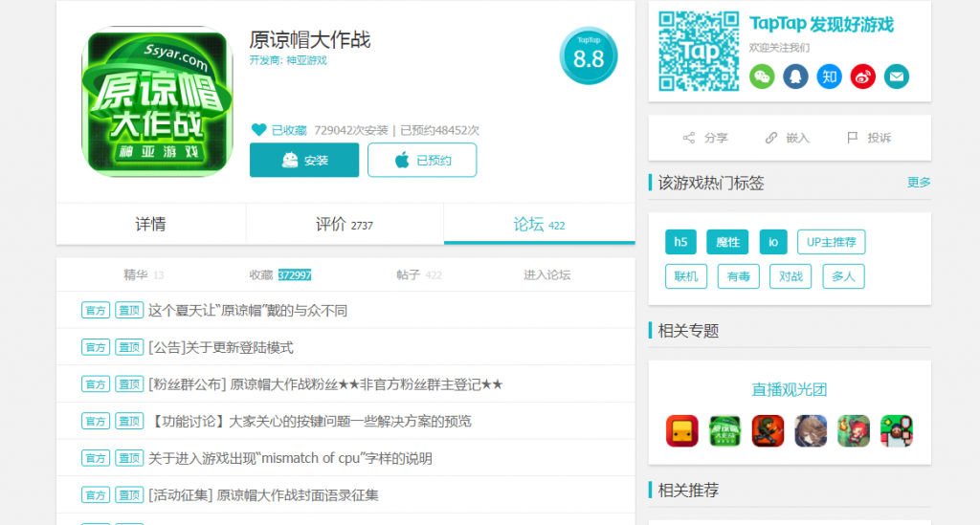
Task: Click the 嵌入 embed option
Action: tap(788, 138)
